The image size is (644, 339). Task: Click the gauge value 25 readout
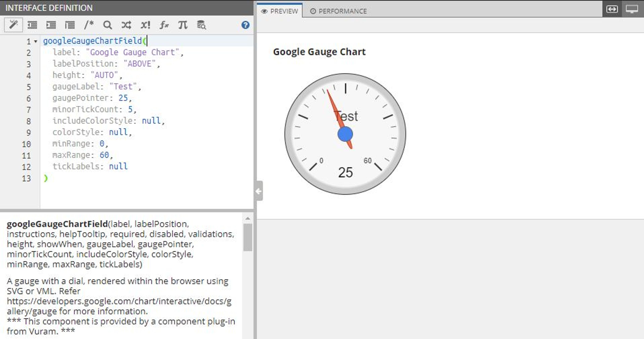pyautogui.click(x=345, y=173)
